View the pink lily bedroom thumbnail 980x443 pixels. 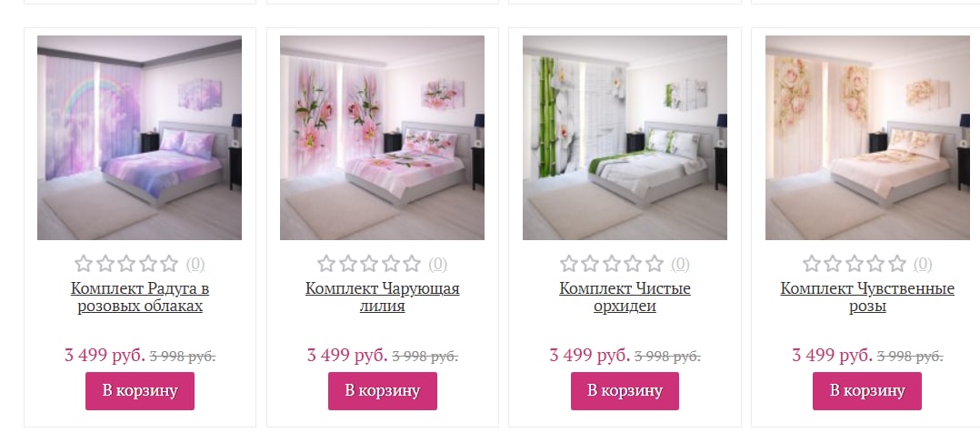pos(382,137)
